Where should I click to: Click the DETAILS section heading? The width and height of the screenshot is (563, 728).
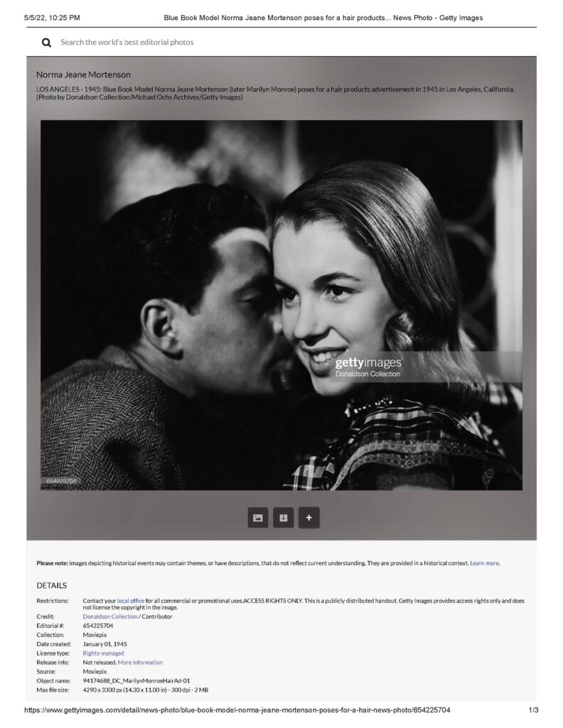(52, 586)
